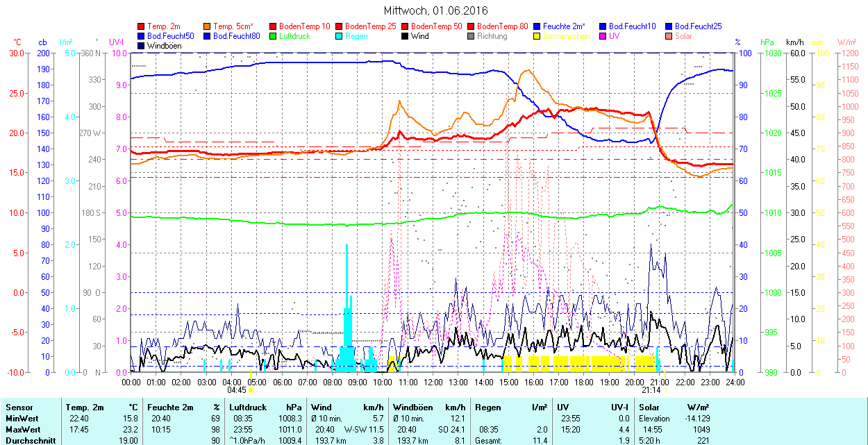Click the 'MinWert' row label
This screenshot has width=868, height=445.
[x=22, y=419]
